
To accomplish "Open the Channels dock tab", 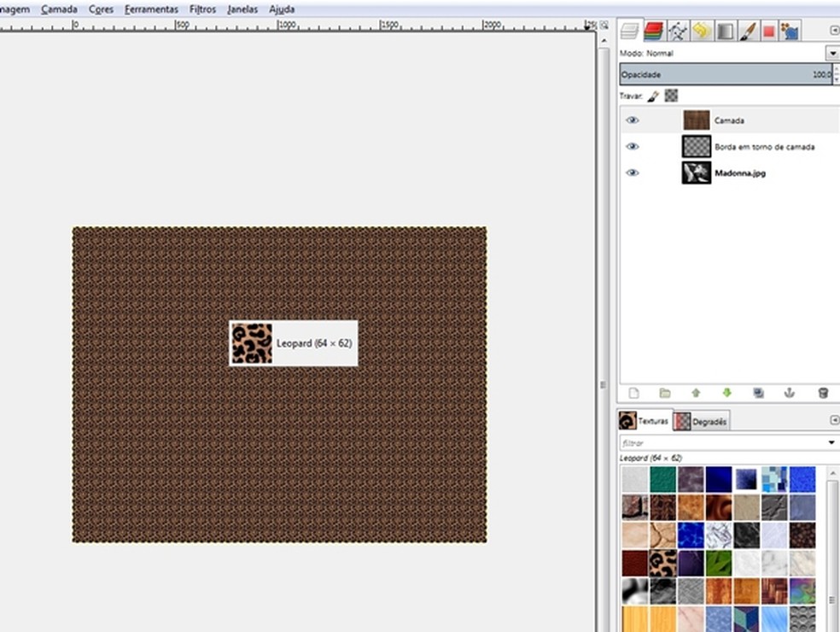I will (x=654, y=32).
